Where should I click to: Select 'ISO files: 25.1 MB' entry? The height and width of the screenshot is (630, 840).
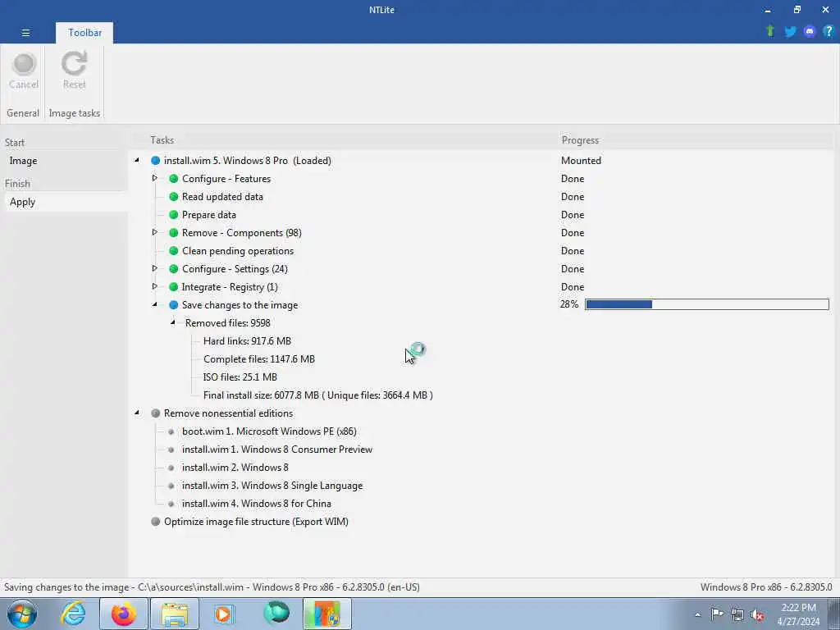(x=240, y=377)
